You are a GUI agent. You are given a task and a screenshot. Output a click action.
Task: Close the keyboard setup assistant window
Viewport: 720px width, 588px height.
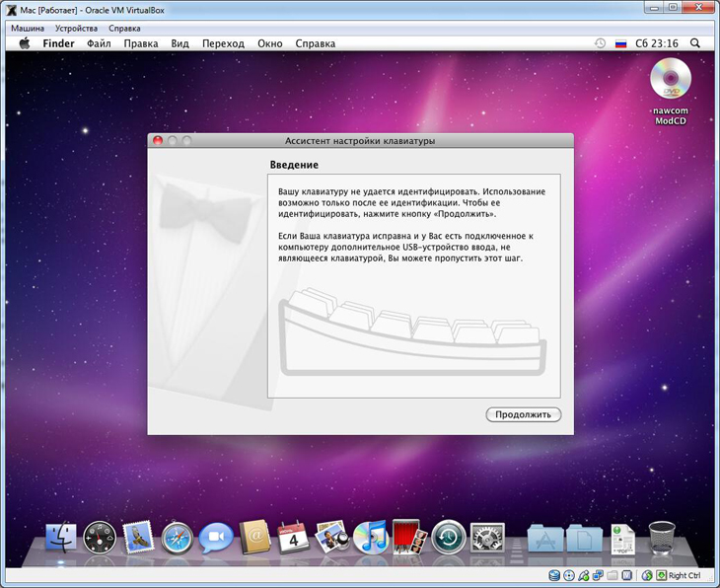158,140
